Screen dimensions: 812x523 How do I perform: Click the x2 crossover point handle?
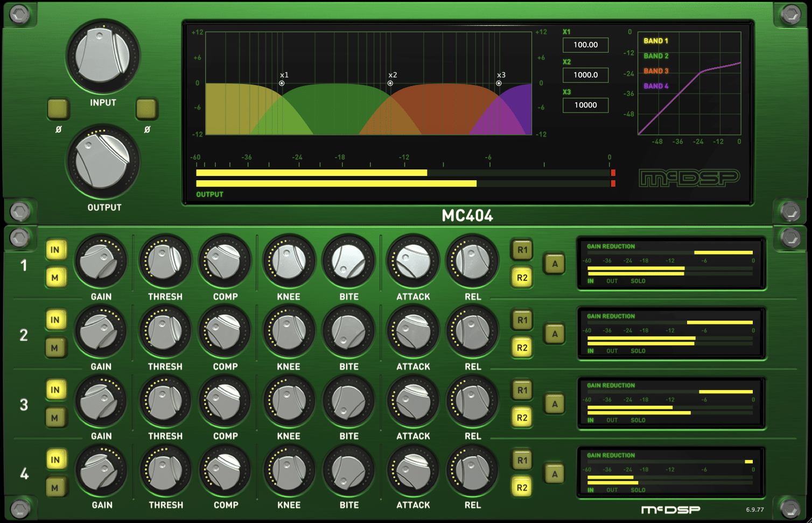click(x=390, y=83)
